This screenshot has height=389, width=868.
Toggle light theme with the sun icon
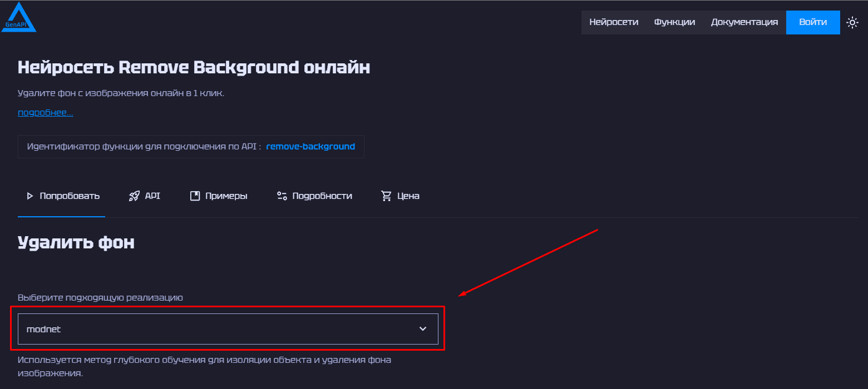click(x=852, y=22)
